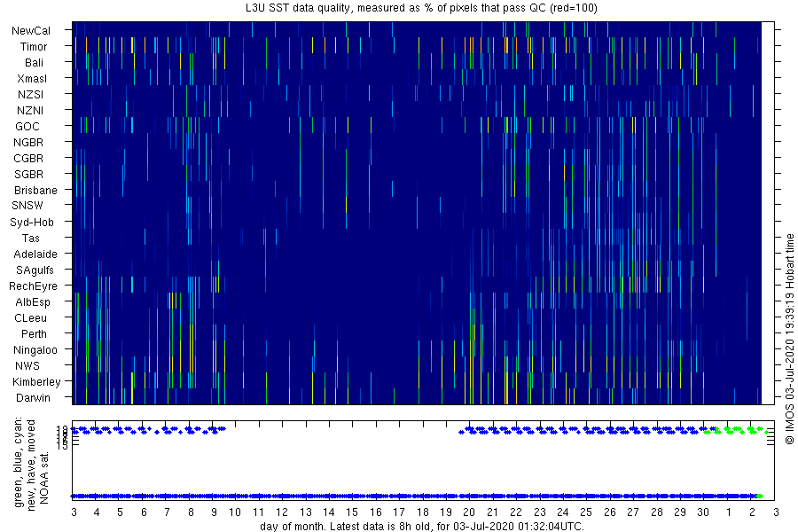Image resolution: width=798 pixels, height=532 pixels.
Task: Click the Kimberley region label
Action: tap(36, 382)
